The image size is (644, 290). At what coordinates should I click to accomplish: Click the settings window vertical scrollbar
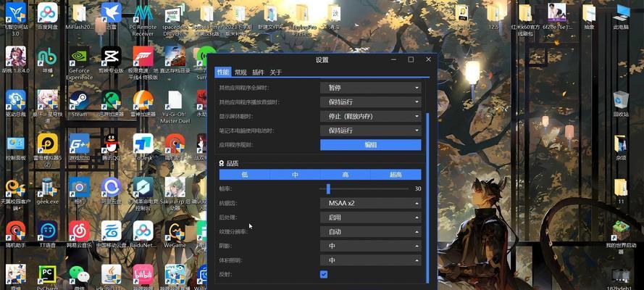point(427,198)
